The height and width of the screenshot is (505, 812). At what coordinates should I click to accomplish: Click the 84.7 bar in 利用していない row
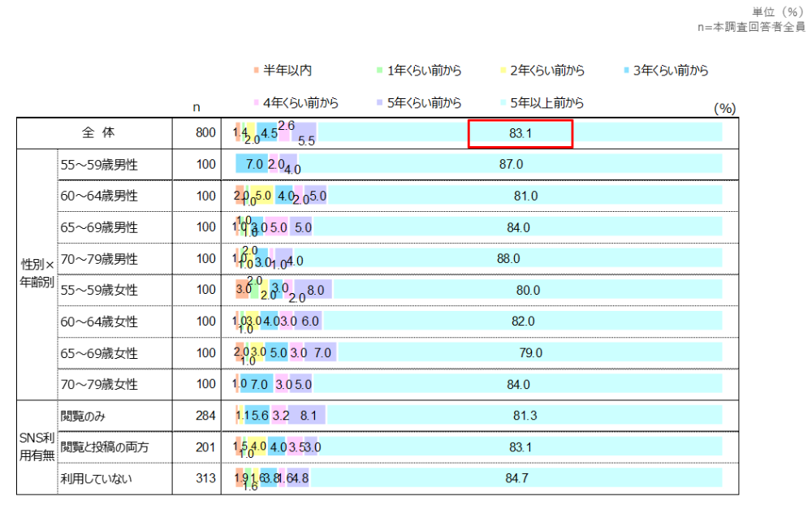(x=516, y=479)
